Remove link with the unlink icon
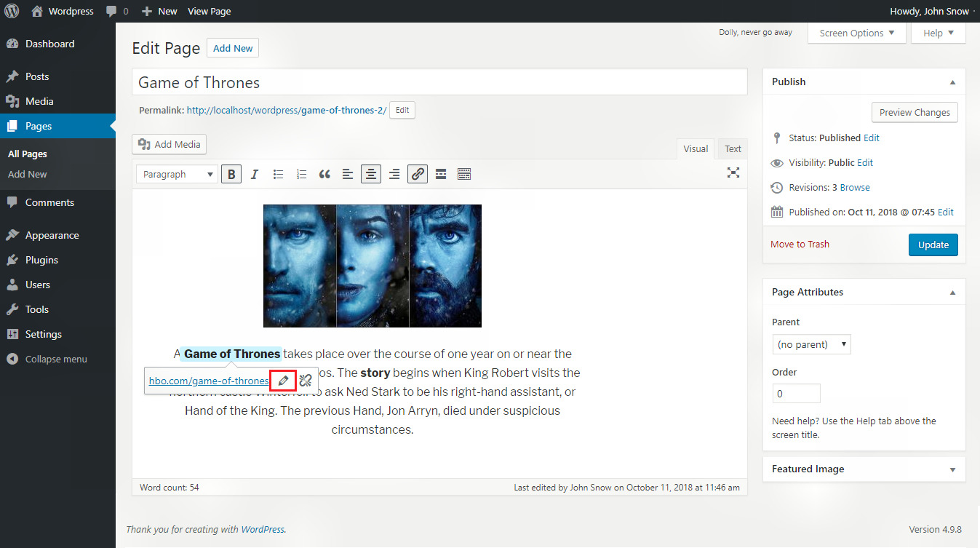This screenshot has height=548, width=980. [306, 381]
